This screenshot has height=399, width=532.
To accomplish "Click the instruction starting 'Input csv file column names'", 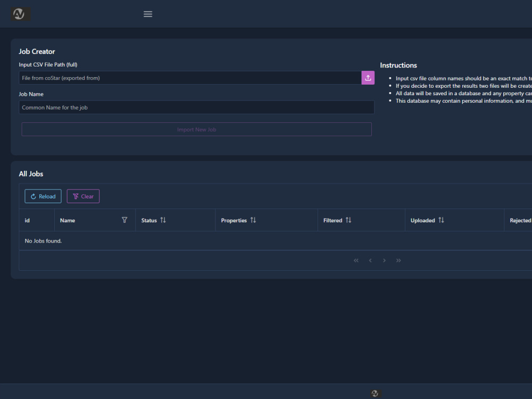I will click(x=463, y=78).
